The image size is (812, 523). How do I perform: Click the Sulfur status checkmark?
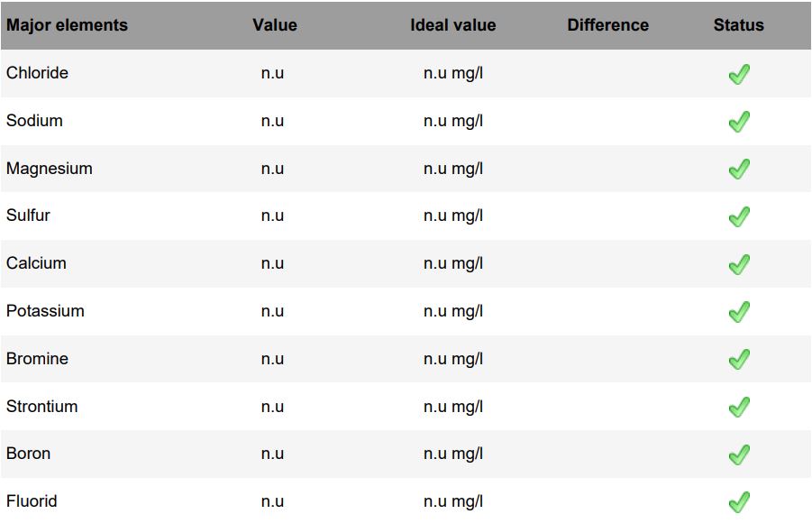point(739,216)
